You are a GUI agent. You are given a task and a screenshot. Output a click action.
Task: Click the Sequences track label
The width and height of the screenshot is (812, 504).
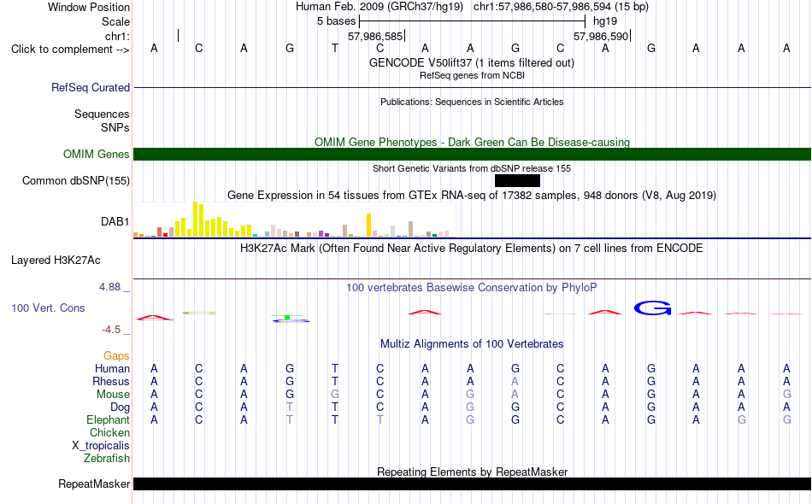(102, 114)
